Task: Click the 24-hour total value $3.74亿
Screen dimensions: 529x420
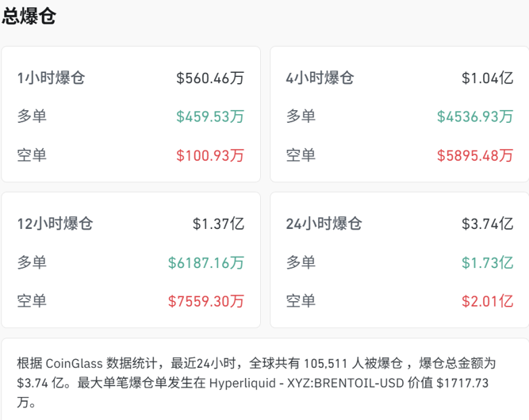Action: (487, 224)
